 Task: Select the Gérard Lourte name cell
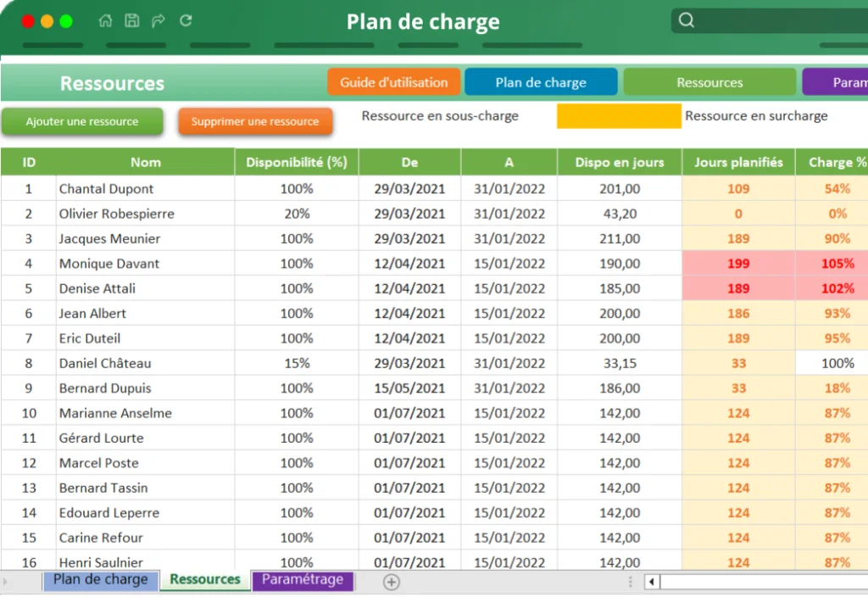145,439
